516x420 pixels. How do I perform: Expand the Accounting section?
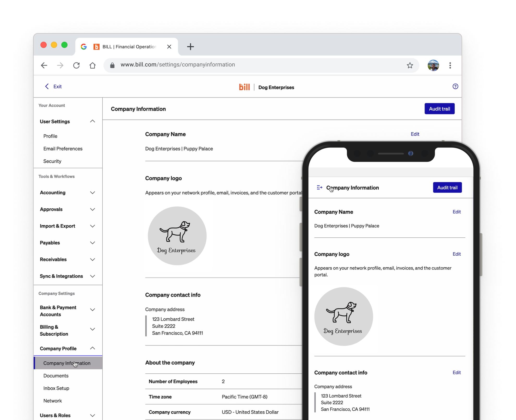point(93,193)
